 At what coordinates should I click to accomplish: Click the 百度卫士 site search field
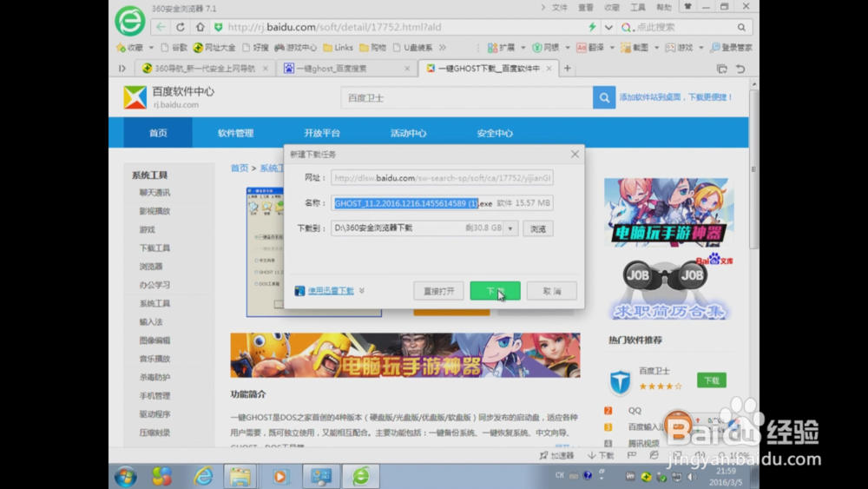467,97
